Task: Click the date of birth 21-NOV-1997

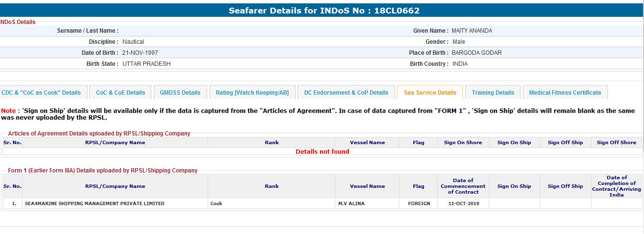Action: [x=140, y=53]
